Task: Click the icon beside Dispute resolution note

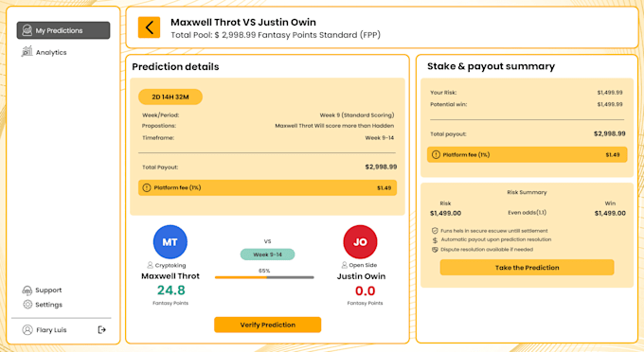Action: point(435,250)
